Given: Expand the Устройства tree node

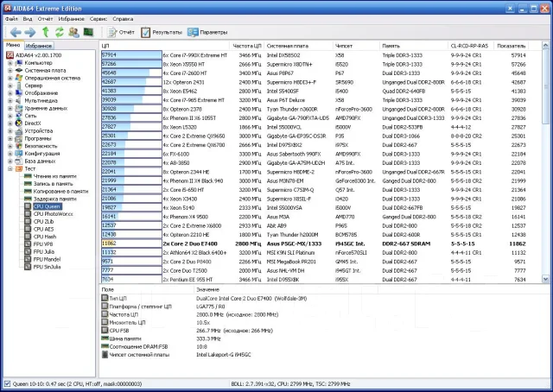Looking at the screenshot, I should pyautogui.click(x=10, y=131).
